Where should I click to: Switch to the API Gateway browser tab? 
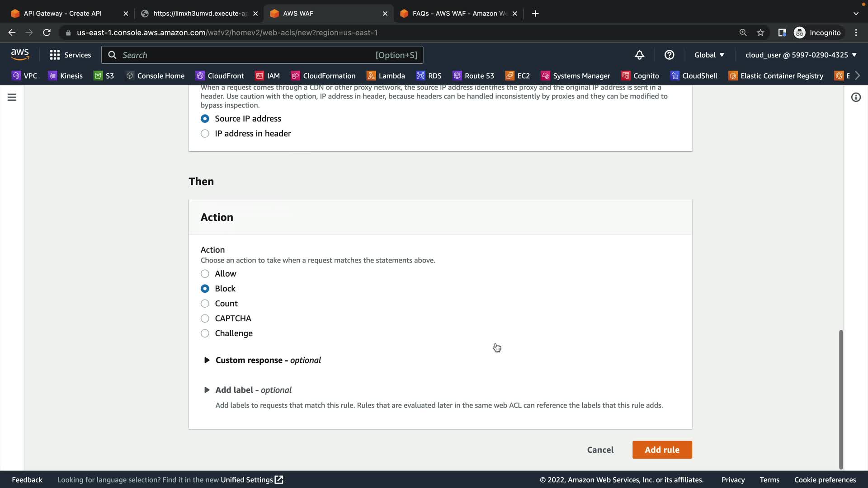point(63,14)
